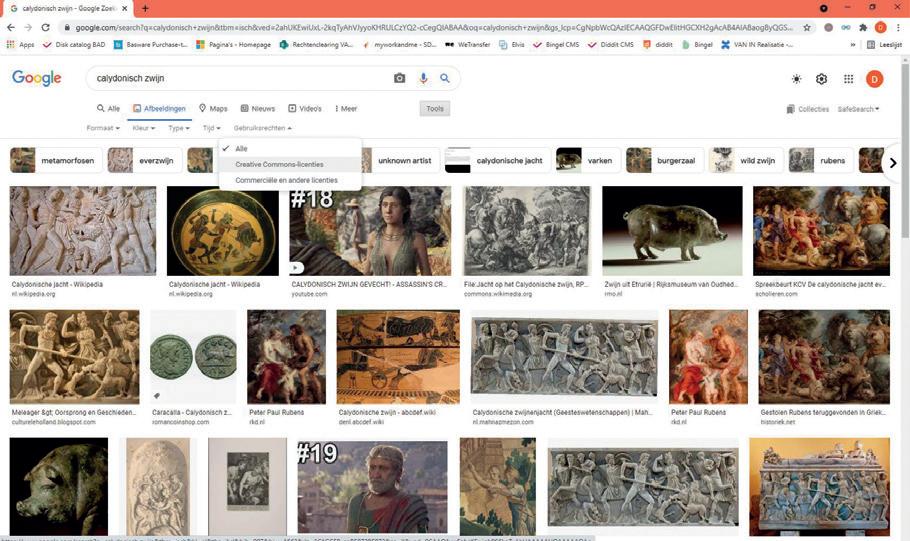Open the Tijd filter dropdown
The image size is (910, 541).
click(211, 128)
